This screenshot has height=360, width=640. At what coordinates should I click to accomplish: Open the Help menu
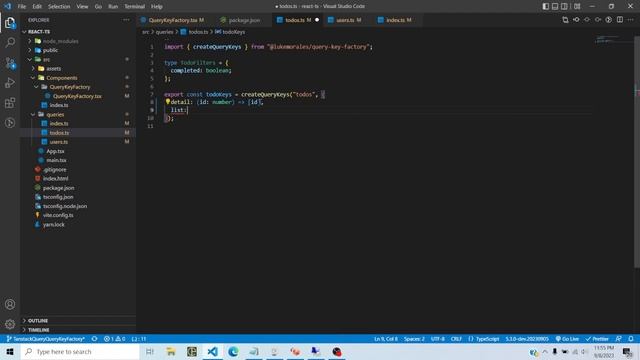click(x=156, y=6)
